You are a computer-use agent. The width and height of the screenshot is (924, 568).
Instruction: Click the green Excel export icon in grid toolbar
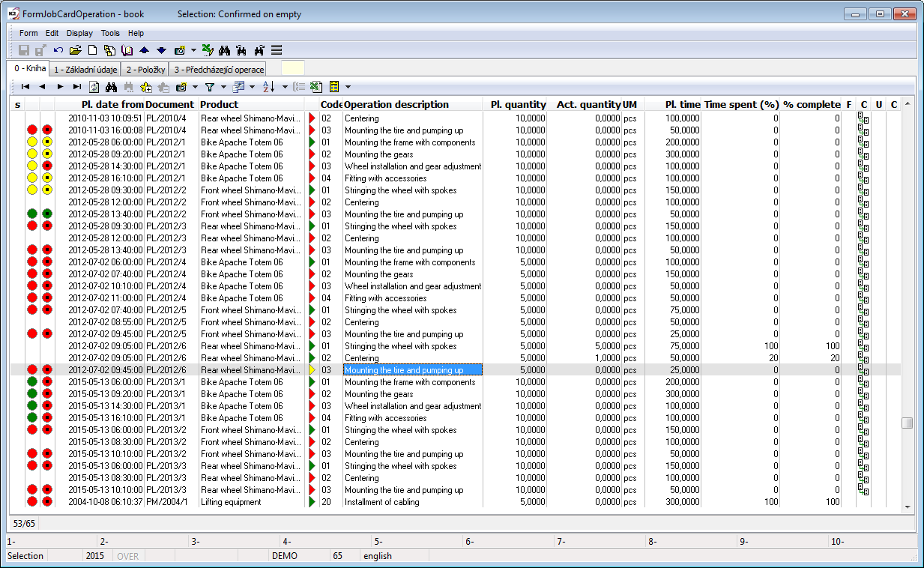(316, 87)
